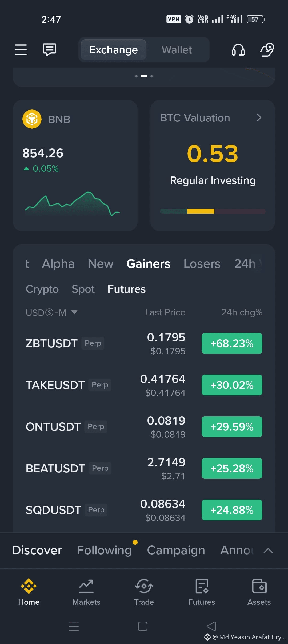The width and height of the screenshot is (288, 644).
Task: Tap the Android back navigation button
Action: point(211,626)
